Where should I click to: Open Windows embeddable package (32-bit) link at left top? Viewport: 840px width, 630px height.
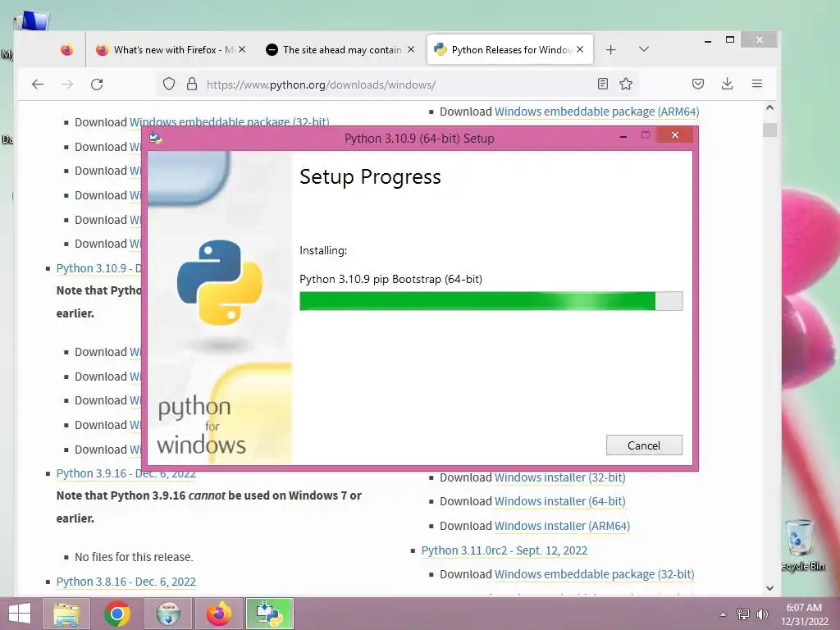coord(230,122)
